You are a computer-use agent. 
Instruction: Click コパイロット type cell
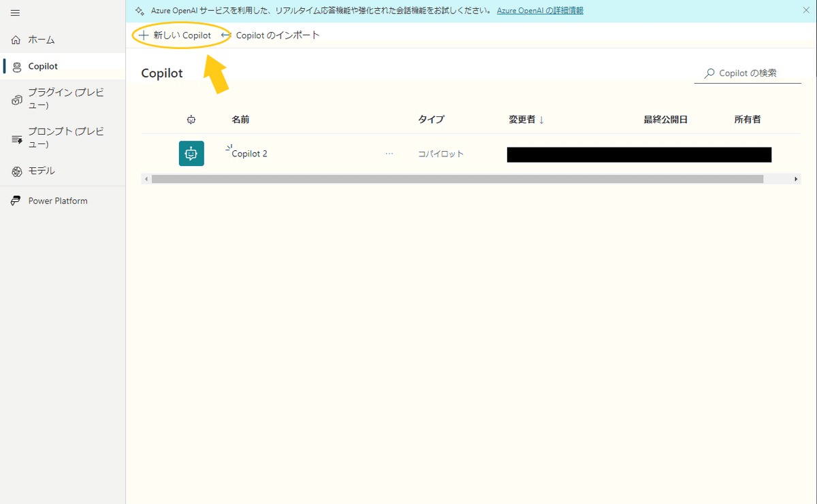[441, 154]
